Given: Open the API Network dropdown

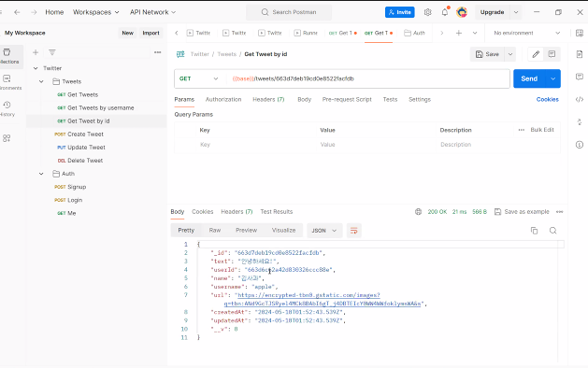Looking at the screenshot, I should [152, 12].
